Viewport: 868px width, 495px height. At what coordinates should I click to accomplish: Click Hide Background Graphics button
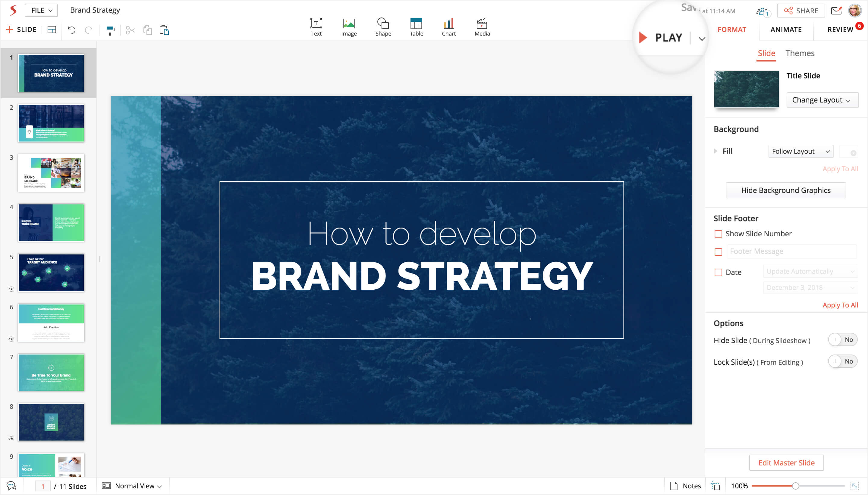(x=785, y=191)
